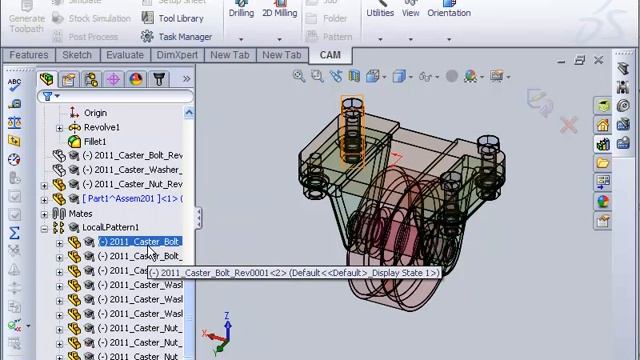Show more manager tabs with chevron
Screen dimensions: 640x360
tap(187, 79)
